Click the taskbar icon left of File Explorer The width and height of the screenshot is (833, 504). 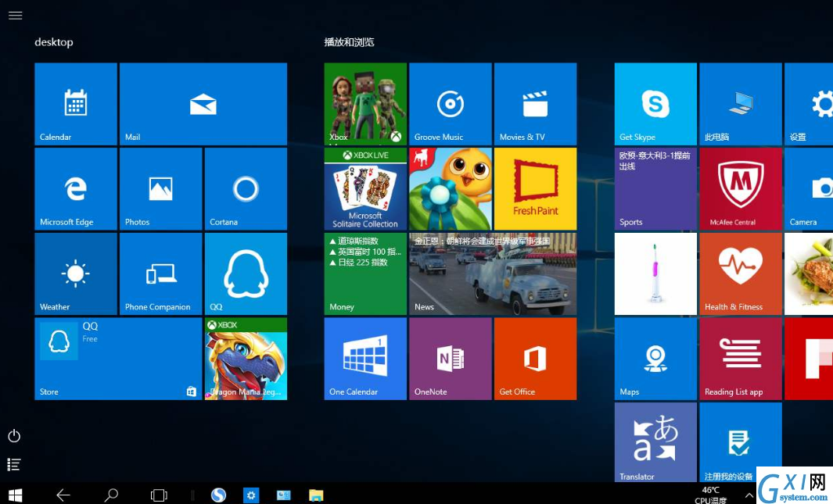pos(284,495)
